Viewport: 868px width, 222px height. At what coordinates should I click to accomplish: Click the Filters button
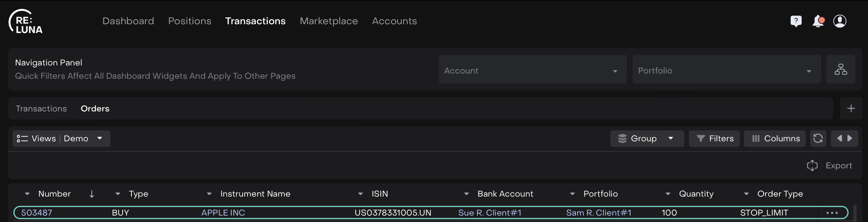[x=714, y=138]
